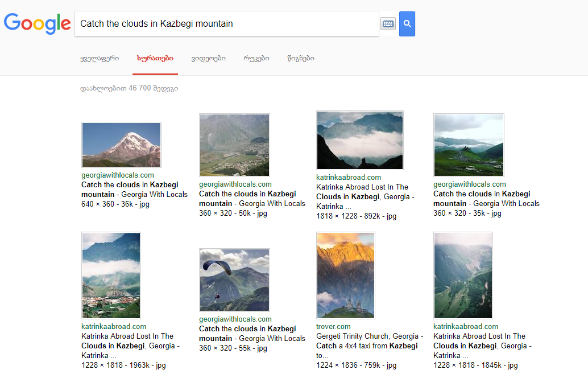Click georgiawithlocals.com under valley town image
Screen dimensions: 588x374
235,184
